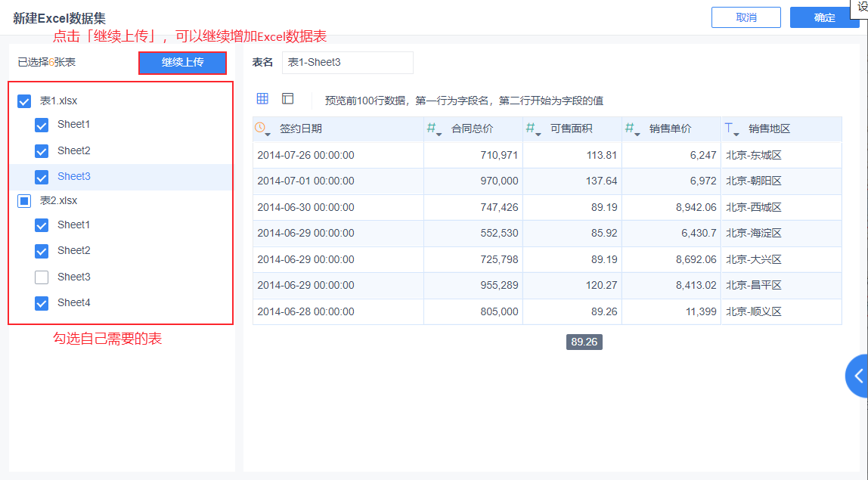Image resolution: width=868 pixels, height=480 pixels.
Task: Click the value 113.81
Action: (x=602, y=156)
